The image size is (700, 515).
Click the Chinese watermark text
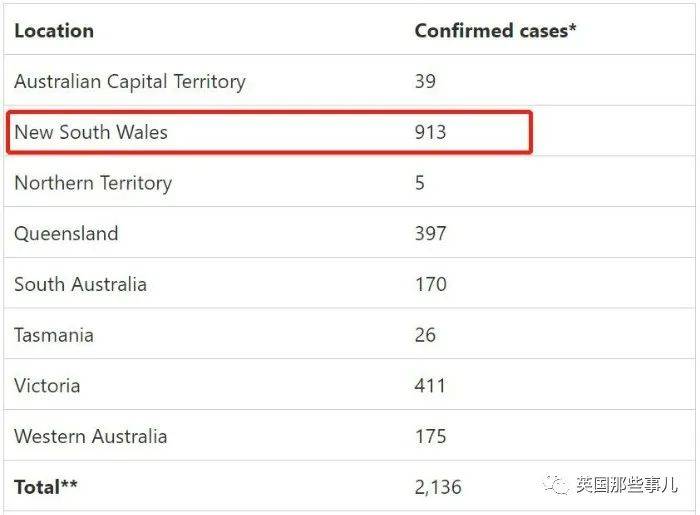tap(627, 485)
